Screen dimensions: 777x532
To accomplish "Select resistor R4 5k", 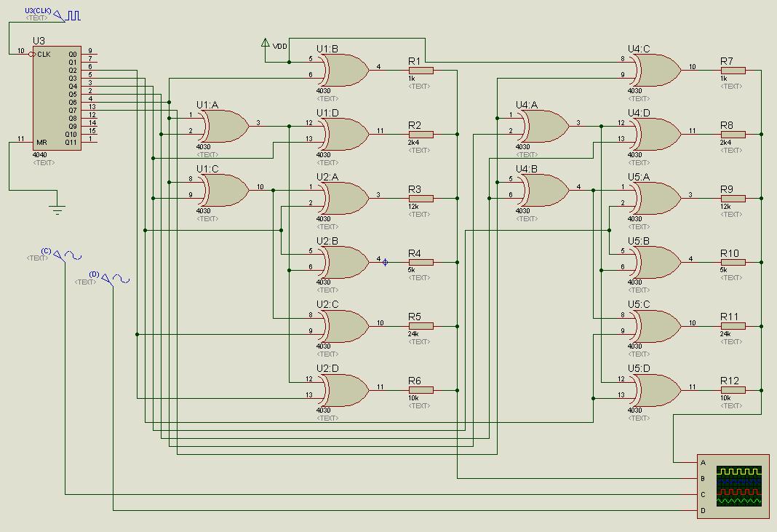I will coord(421,262).
